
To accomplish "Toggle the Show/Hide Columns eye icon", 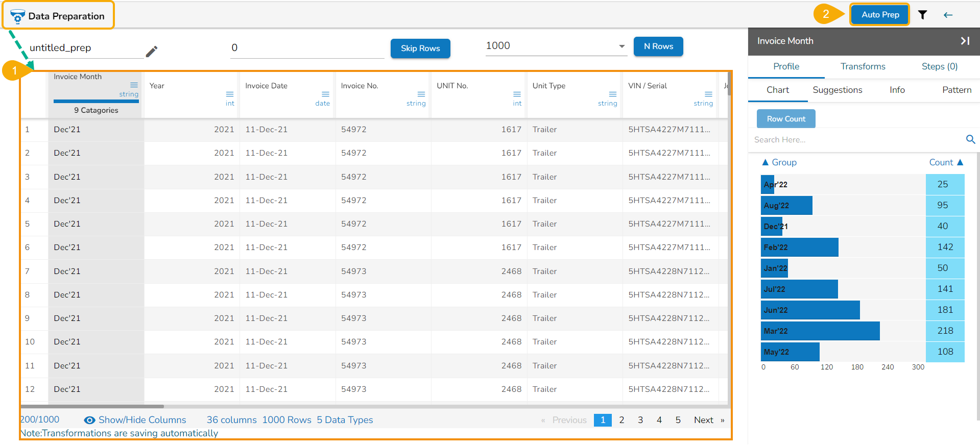I will coord(89,420).
